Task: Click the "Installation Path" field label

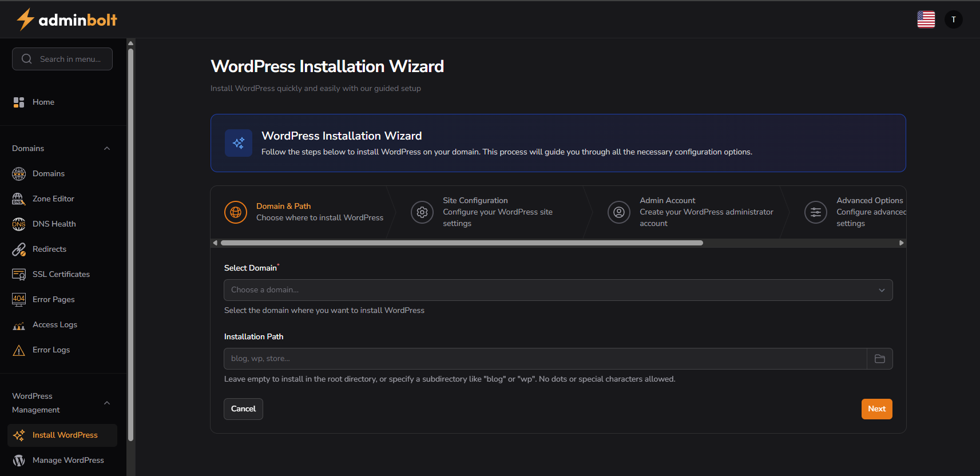Action: (x=253, y=336)
